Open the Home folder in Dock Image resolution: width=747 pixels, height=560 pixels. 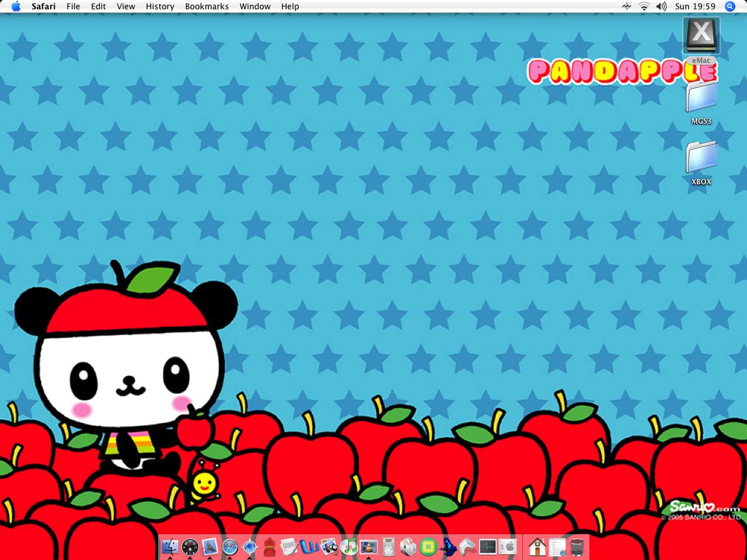click(x=537, y=547)
